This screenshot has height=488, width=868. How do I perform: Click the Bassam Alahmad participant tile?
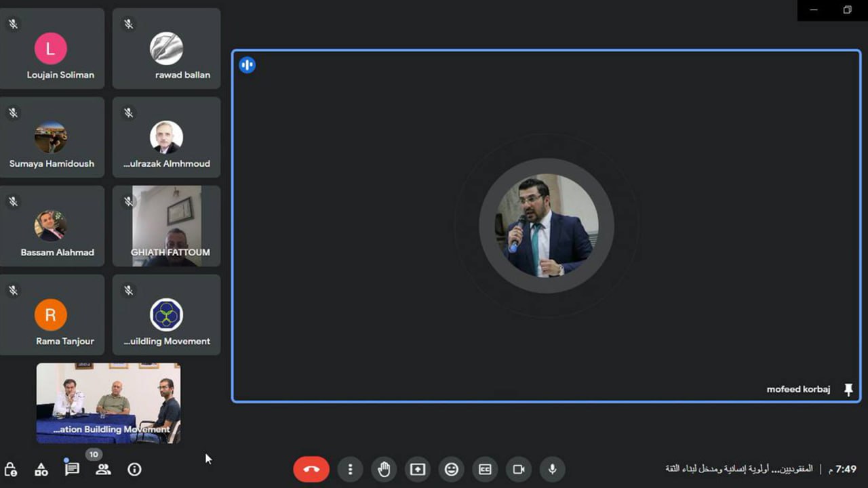point(52,226)
